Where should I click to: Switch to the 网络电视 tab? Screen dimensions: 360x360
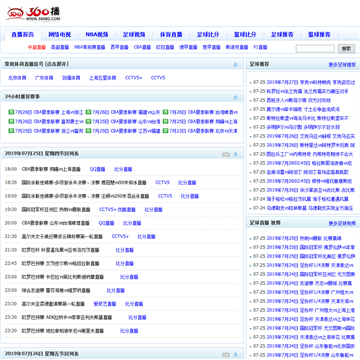(60, 35)
